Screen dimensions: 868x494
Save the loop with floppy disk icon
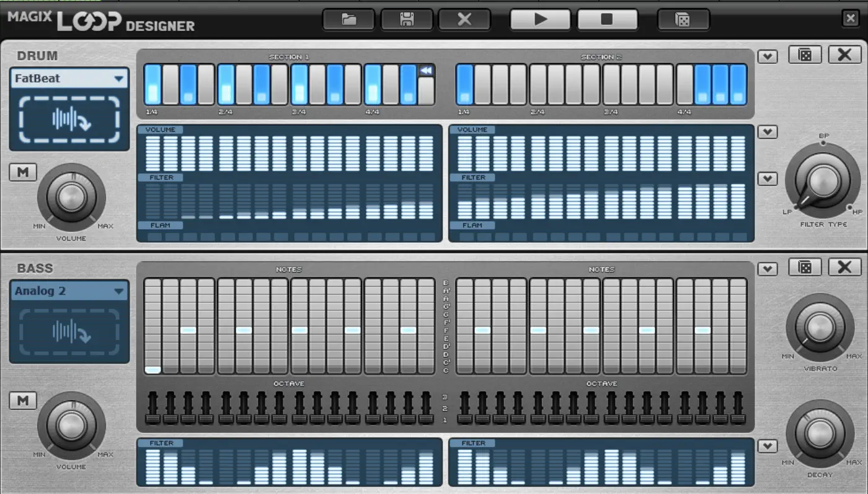coord(407,19)
